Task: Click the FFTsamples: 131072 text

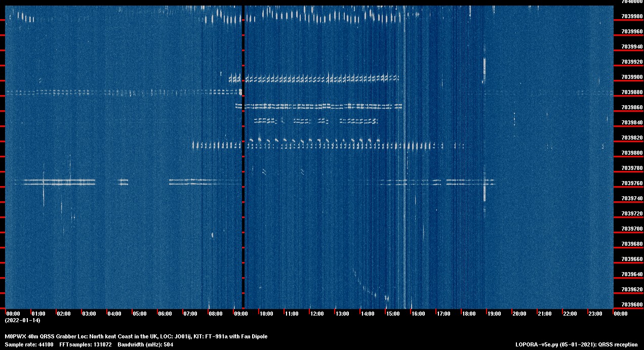Action: [86, 344]
